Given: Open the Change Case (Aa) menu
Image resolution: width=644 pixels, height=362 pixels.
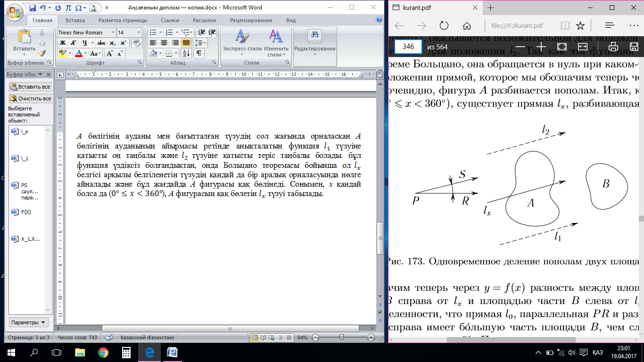Looking at the screenshot, I should [96, 53].
